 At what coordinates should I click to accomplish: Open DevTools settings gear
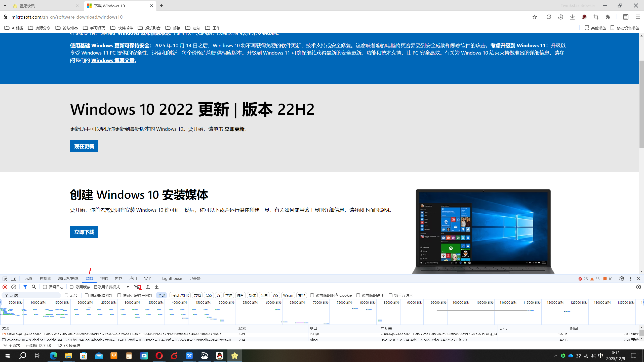(622, 279)
